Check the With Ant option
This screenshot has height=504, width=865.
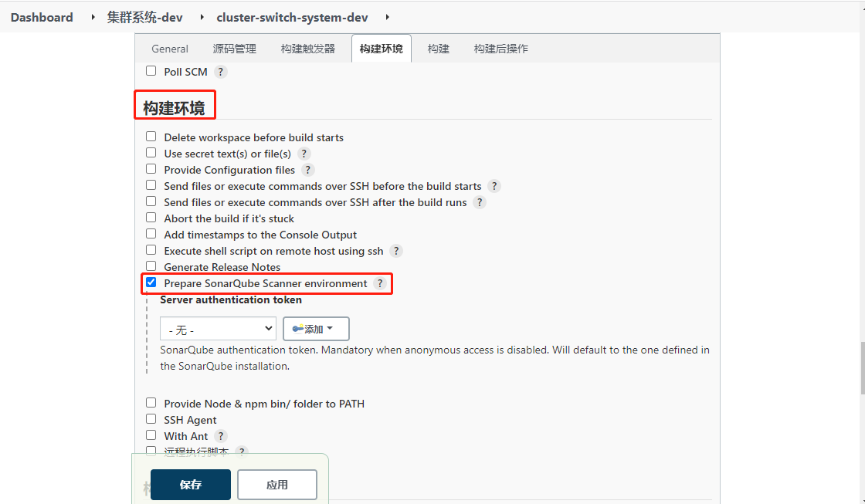(151, 435)
